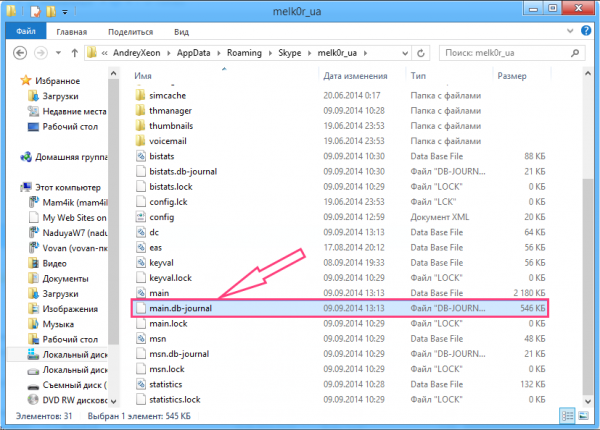Select file msn.db-journal
Screen dimensions: 600x430
179,354
